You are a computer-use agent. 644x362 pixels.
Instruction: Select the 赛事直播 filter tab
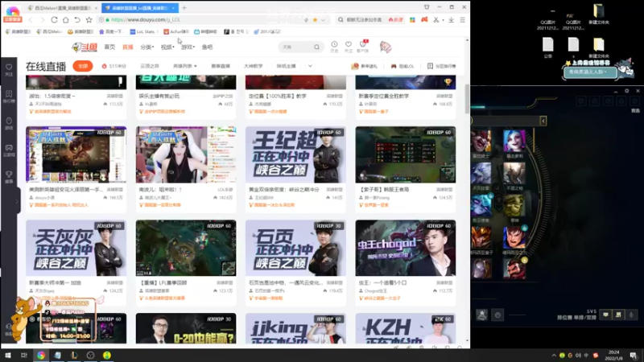click(x=221, y=66)
